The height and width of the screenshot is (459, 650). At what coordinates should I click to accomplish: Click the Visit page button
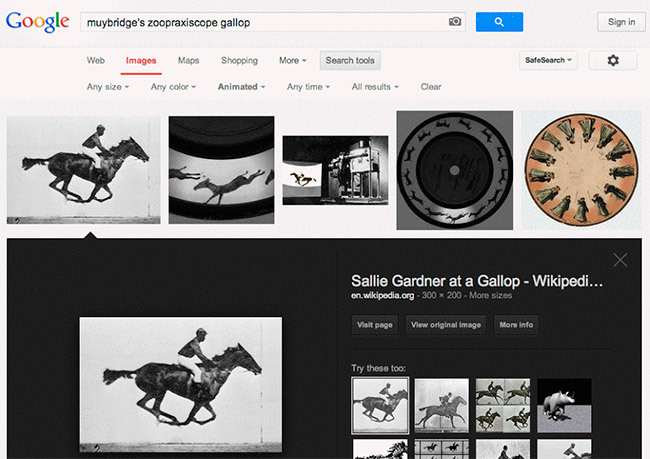coord(375,325)
